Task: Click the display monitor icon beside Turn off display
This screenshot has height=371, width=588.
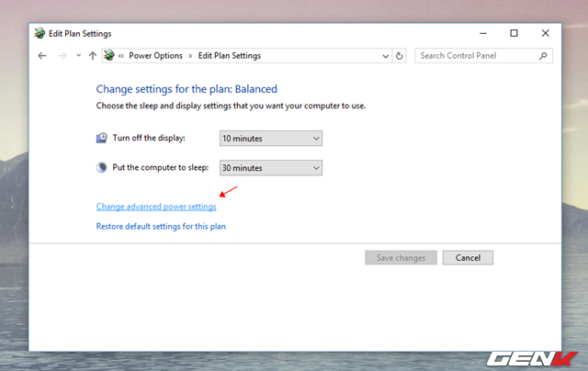Action: click(102, 138)
